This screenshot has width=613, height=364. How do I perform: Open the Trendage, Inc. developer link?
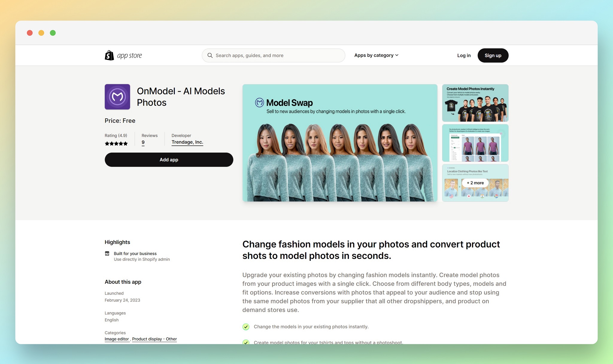(187, 142)
